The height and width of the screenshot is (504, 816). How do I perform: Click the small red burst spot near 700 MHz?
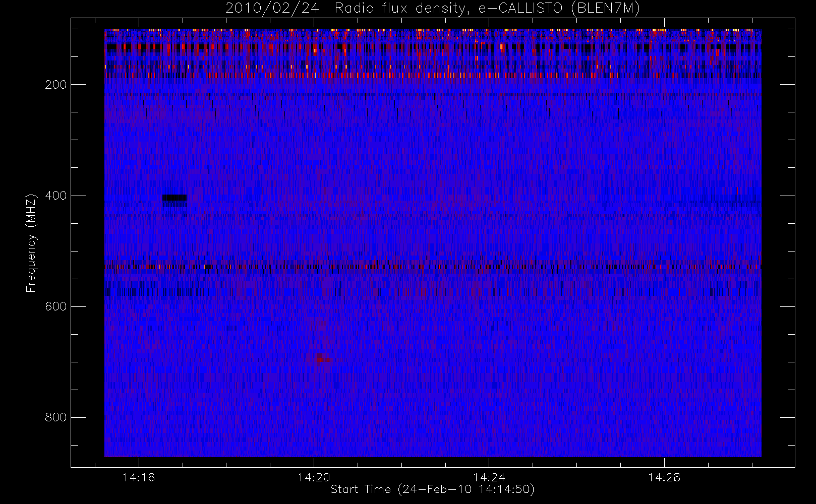(x=323, y=359)
